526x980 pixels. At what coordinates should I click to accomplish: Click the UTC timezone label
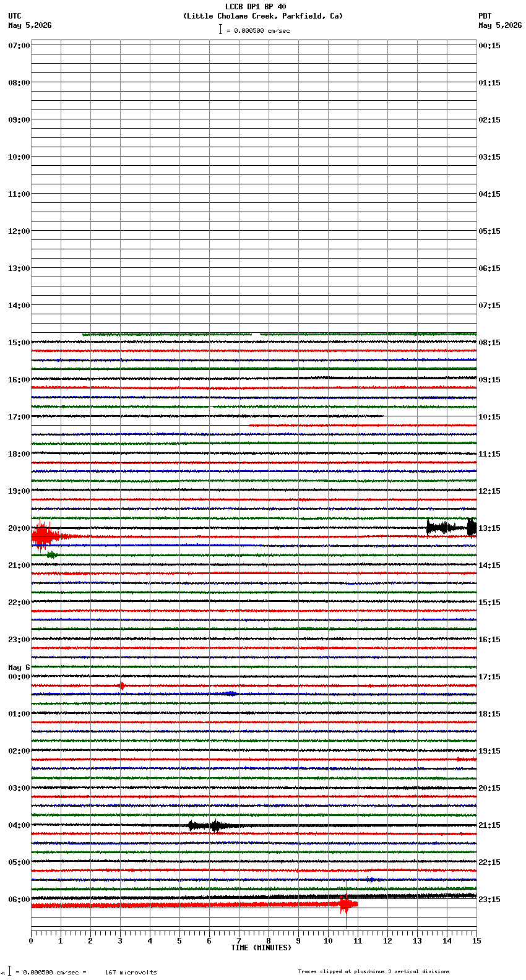(15, 16)
